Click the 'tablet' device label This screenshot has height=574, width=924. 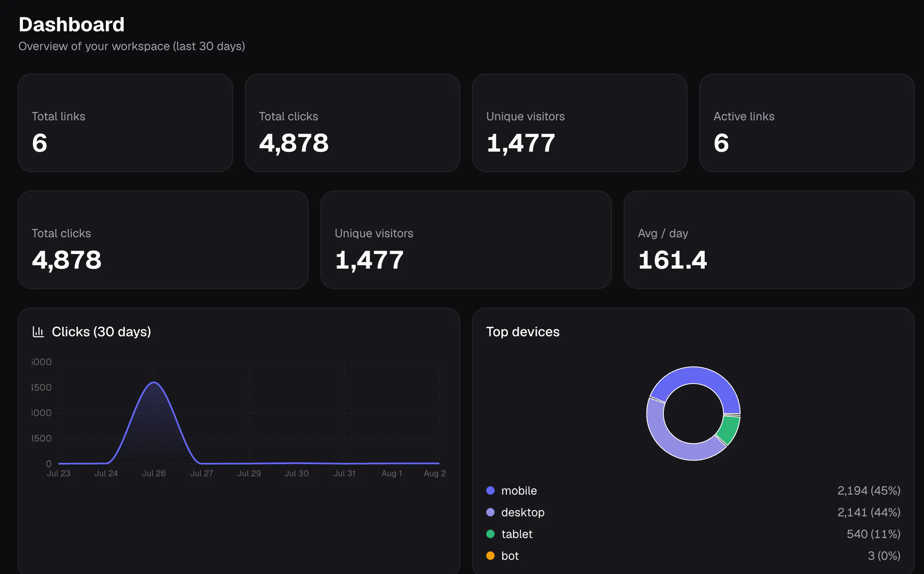[x=517, y=534]
